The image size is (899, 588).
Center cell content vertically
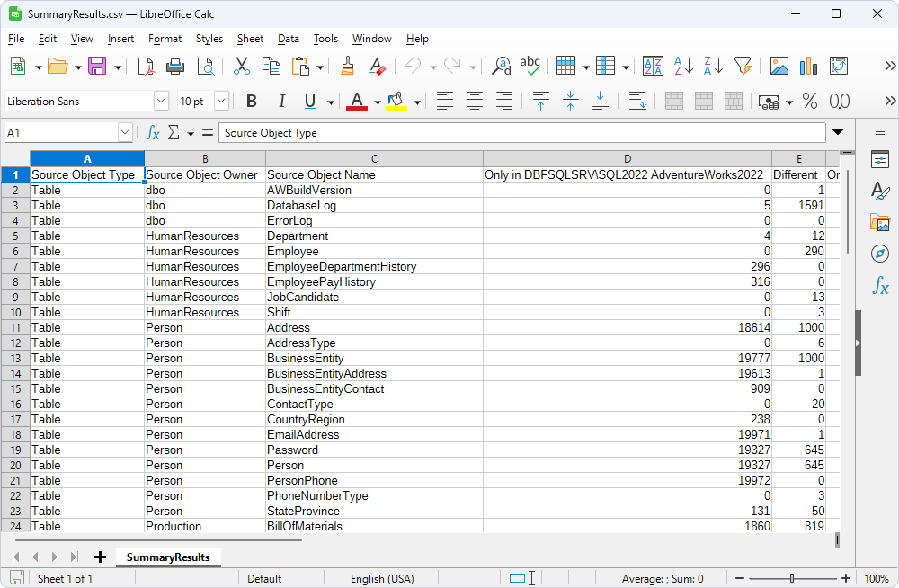(x=571, y=102)
